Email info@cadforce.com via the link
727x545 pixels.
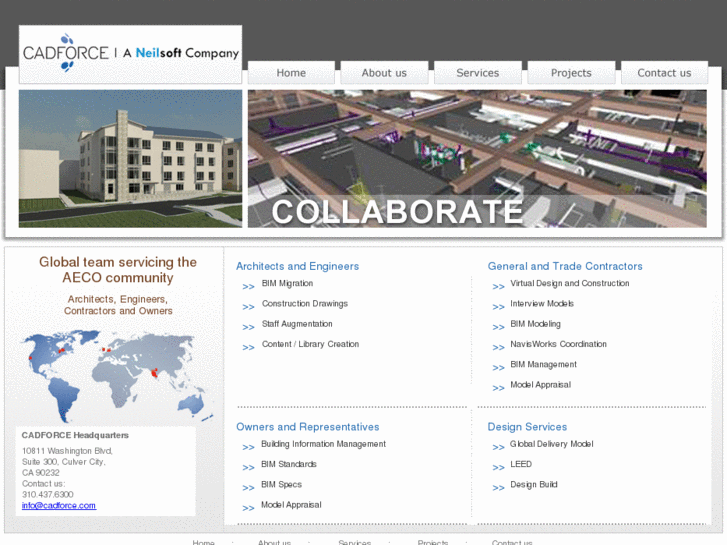pos(59,506)
